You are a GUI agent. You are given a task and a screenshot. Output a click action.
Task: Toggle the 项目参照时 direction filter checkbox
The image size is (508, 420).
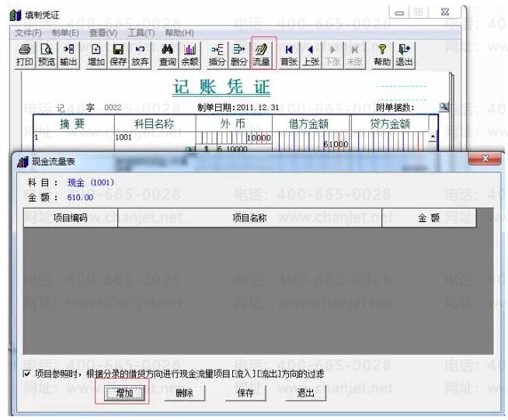pos(27,373)
